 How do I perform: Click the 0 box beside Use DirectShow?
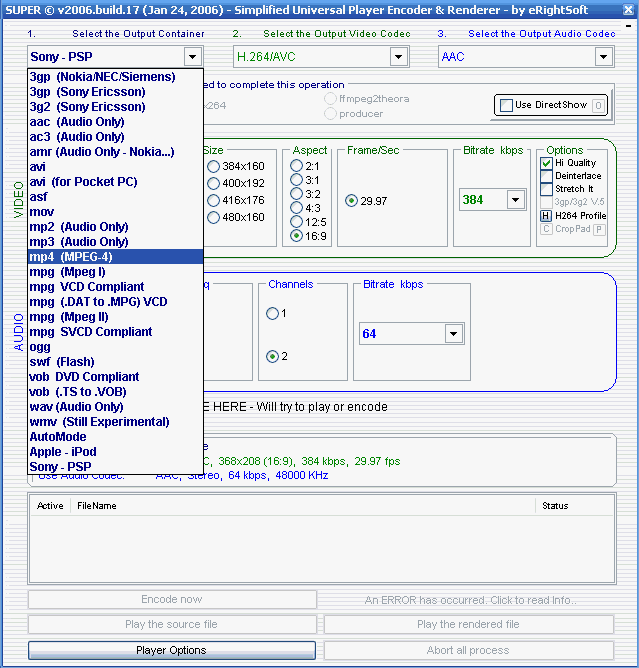tap(598, 105)
